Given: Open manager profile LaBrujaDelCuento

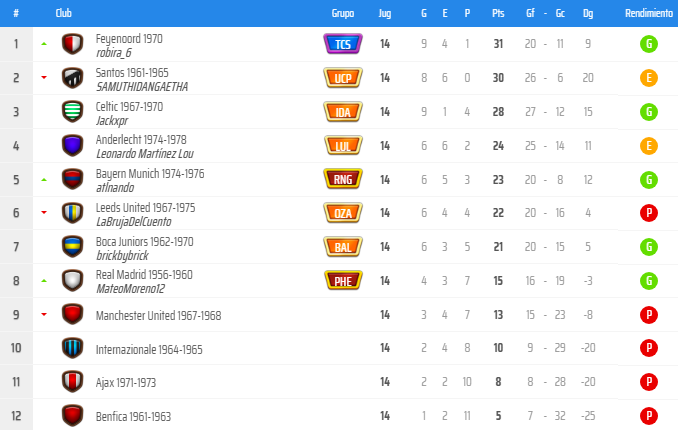Looking at the screenshot, I should [134, 222].
